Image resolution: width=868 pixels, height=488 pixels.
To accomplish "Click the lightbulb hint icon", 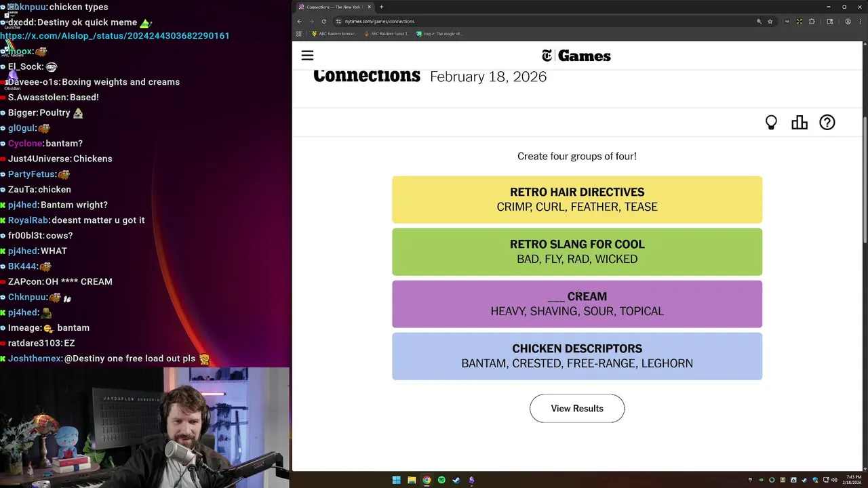I will [771, 123].
